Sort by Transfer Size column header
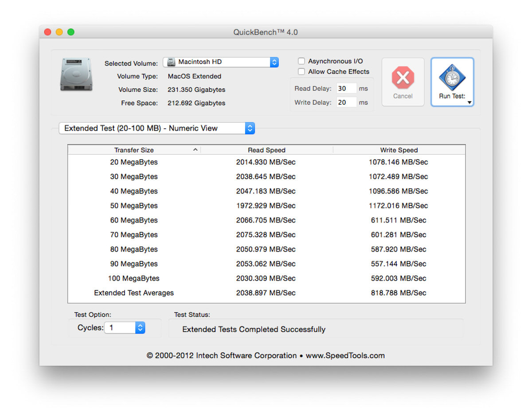This screenshot has width=532, height=419. coord(134,150)
